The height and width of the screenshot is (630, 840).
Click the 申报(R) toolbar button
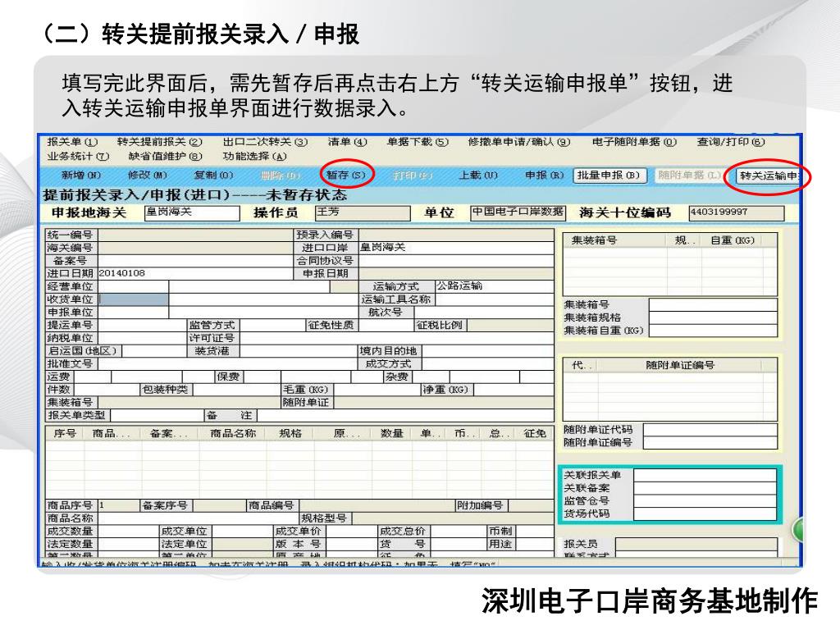point(545,176)
